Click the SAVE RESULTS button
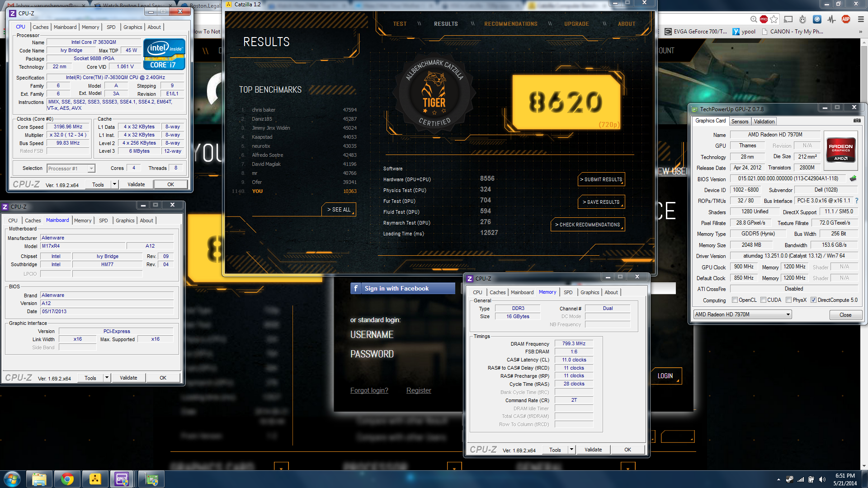The width and height of the screenshot is (868, 488). pos(601,202)
